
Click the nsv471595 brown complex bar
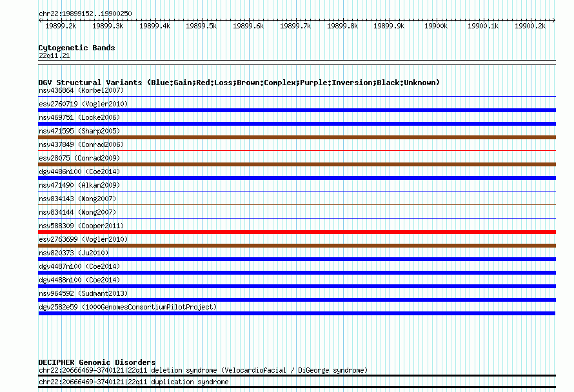[297, 137]
